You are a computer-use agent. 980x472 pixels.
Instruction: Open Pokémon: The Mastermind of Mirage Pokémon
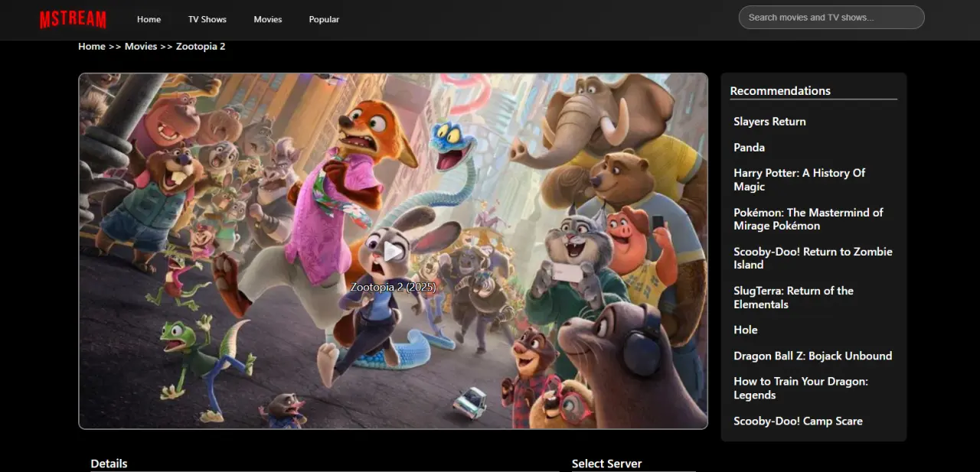(808, 219)
